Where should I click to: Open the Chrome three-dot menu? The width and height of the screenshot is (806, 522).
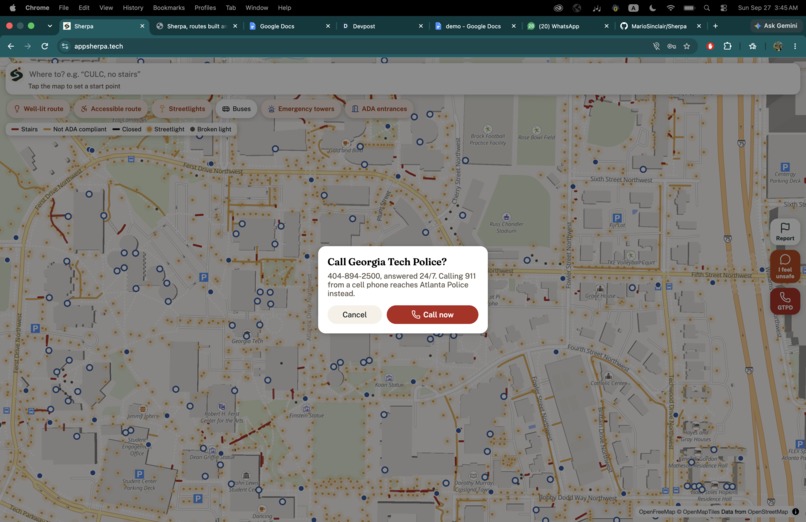tap(795, 46)
